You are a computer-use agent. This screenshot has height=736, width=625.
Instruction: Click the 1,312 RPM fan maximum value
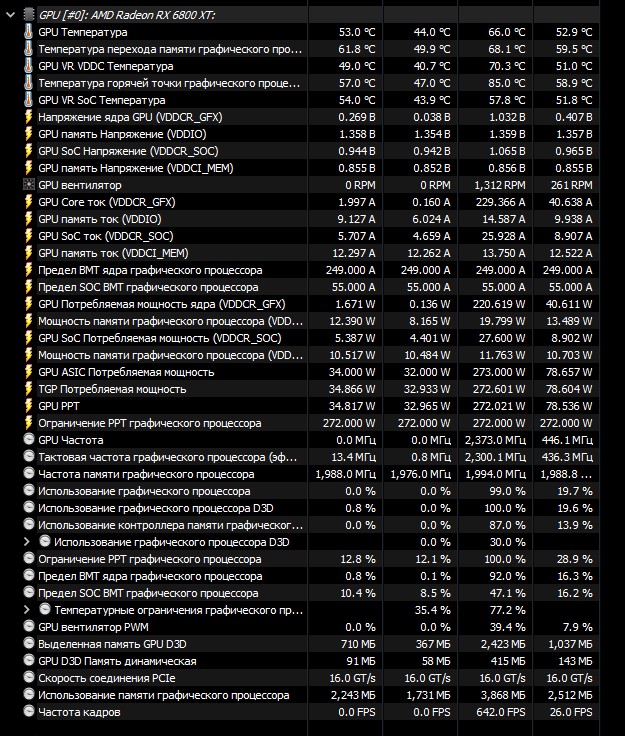[500, 185]
